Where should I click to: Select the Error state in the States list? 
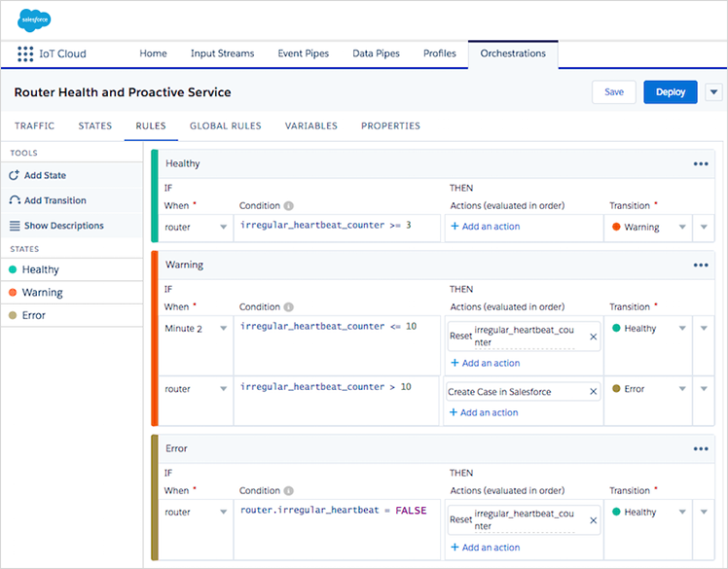pyautogui.click(x=71, y=315)
